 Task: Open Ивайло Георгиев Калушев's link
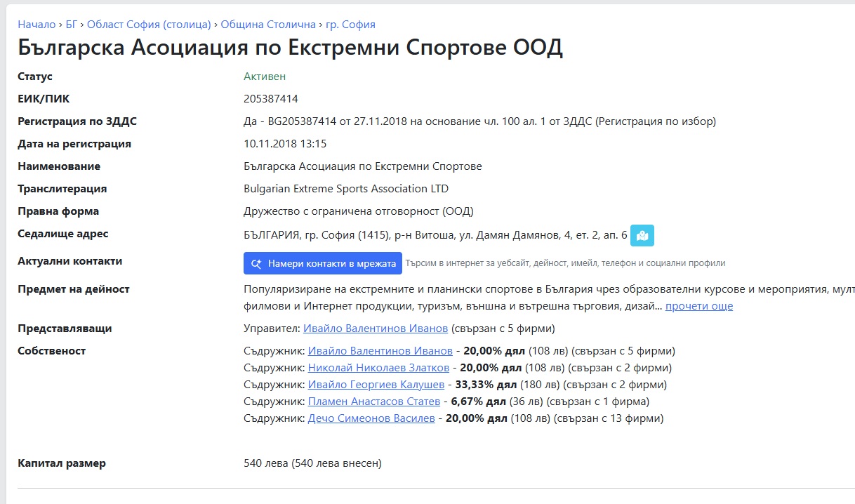376,385
